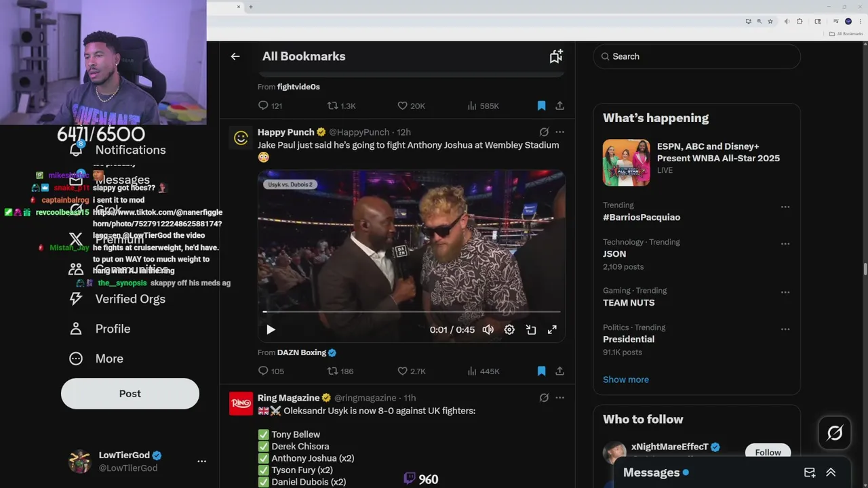This screenshot has height=488, width=868.
Task: Open the browser profile avatar
Action: click(848, 22)
